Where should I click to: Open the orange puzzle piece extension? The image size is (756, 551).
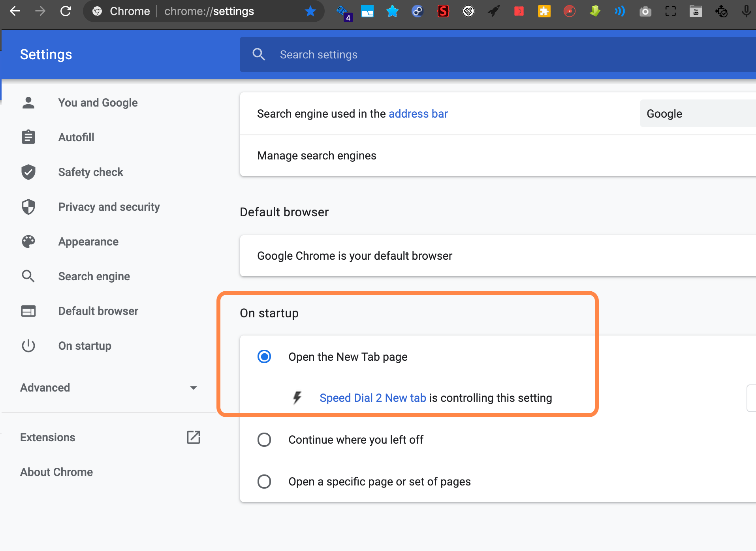click(544, 11)
